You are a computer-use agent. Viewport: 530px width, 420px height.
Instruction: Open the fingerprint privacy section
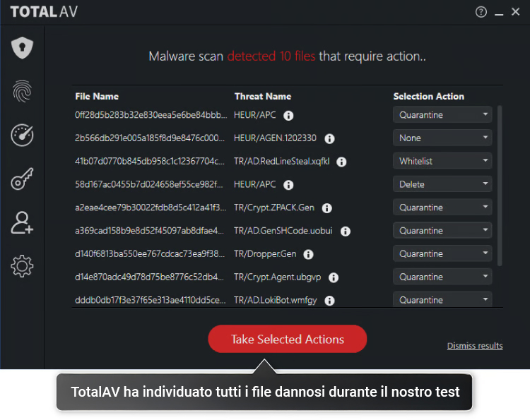click(22, 91)
